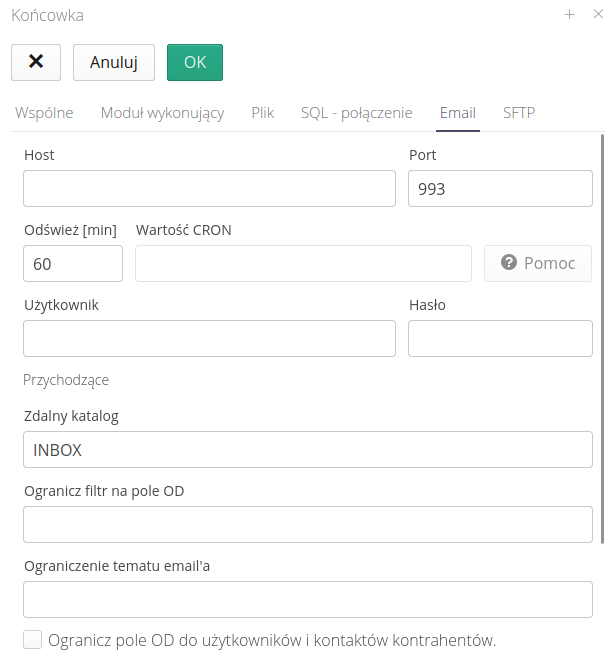Focus the Port field showing 993
Viewport: 608px width, 664px height.
click(500, 188)
